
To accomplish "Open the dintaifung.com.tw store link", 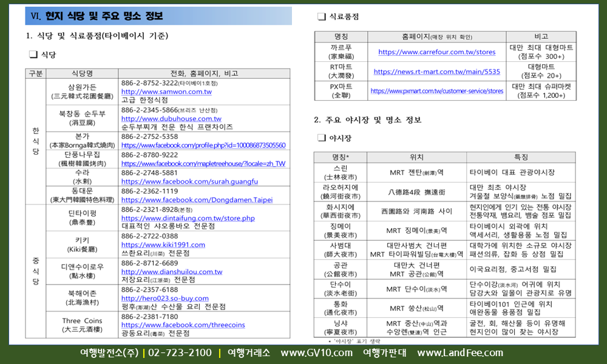I will pyautogui.click(x=188, y=218).
